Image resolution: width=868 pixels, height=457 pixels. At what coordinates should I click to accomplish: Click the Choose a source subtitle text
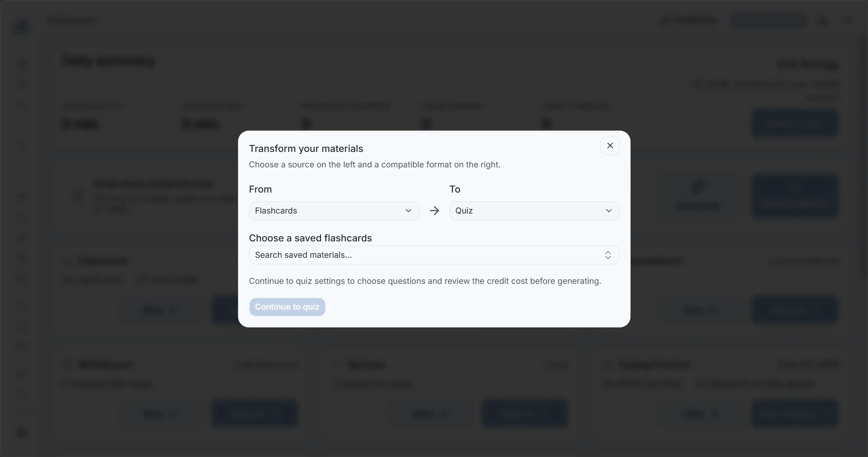[375, 165]
